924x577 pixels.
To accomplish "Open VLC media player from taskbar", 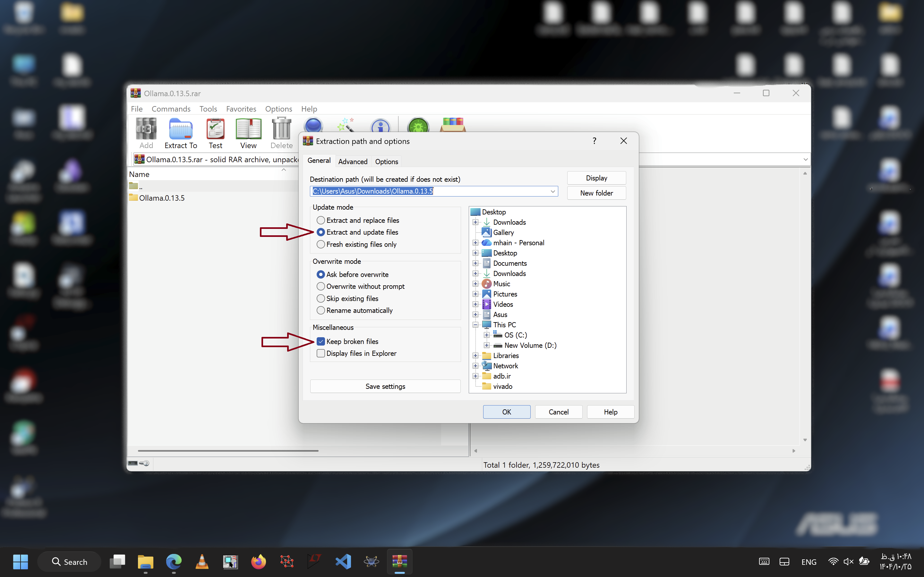I will point(202,561).
